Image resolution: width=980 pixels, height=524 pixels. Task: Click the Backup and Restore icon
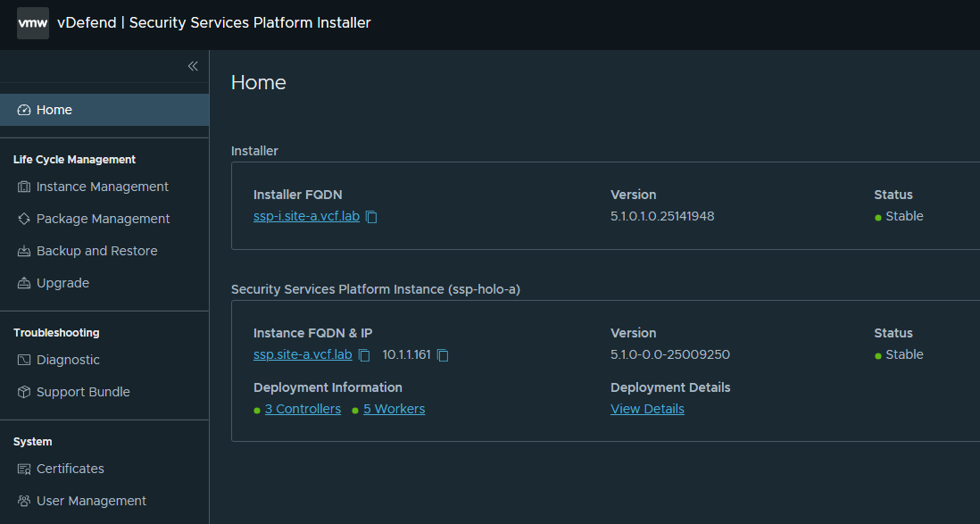click(x=24, y=251)
